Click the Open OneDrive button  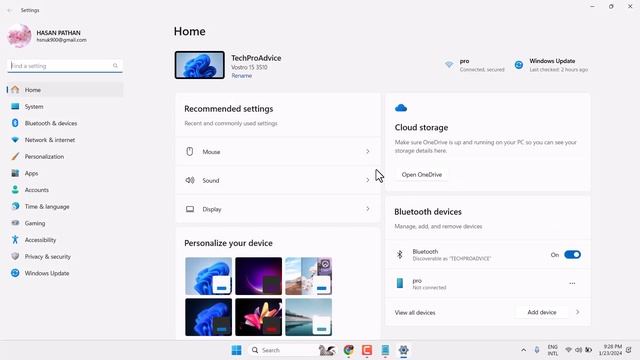[422, 175]
